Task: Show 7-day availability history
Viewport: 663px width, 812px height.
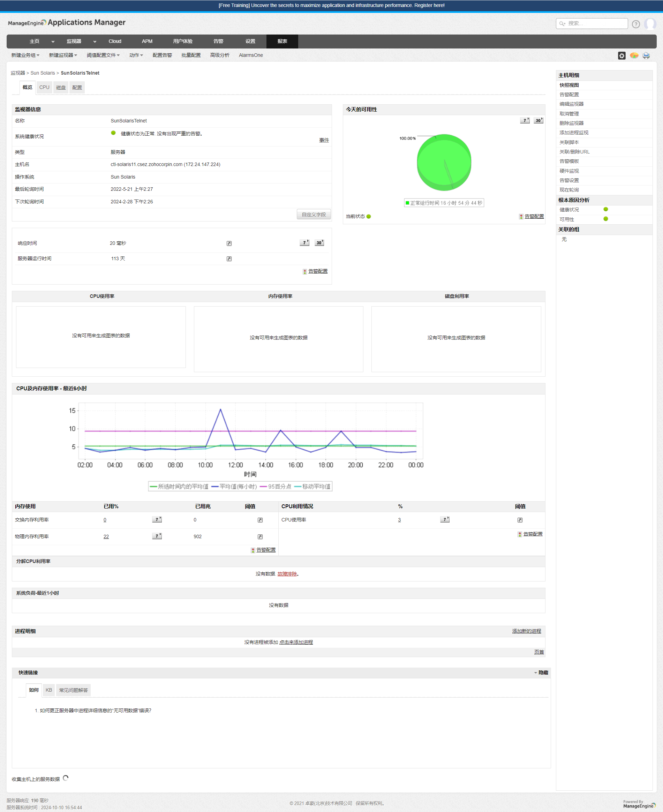Action: click(x=525, y=120)
